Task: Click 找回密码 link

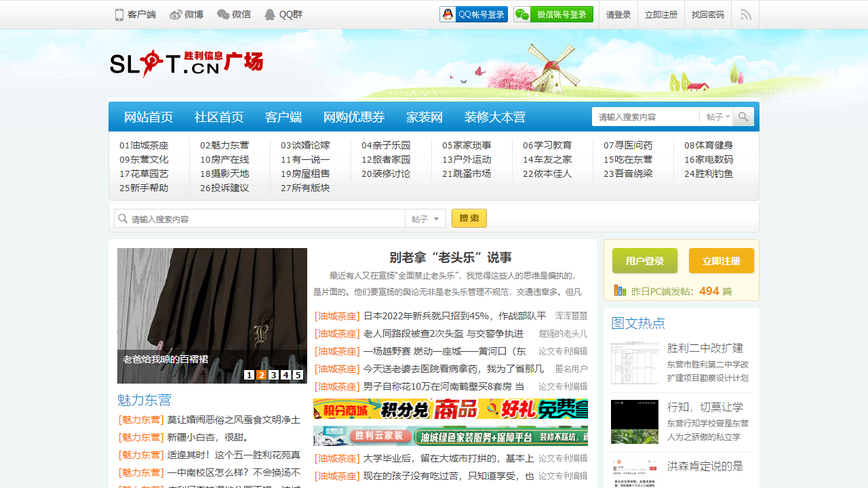Action: tap(708, 15)
